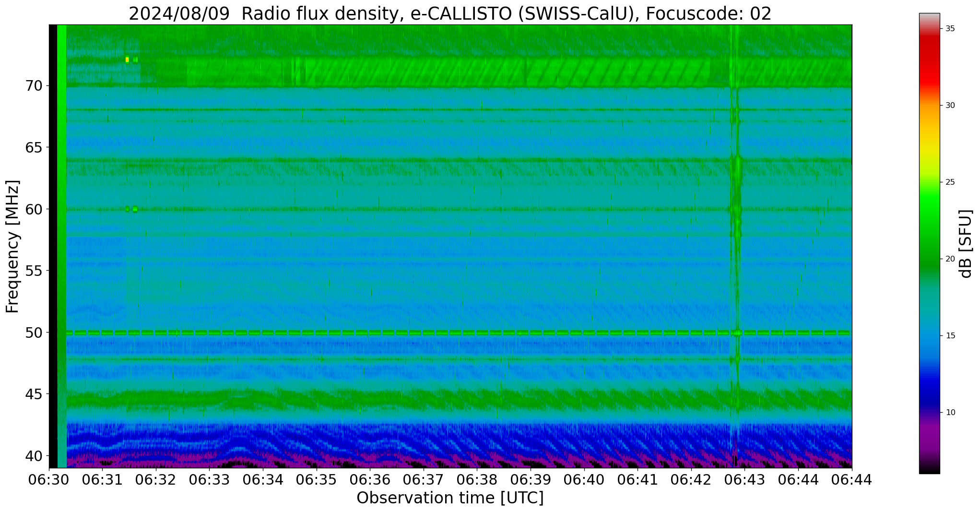980x512 pixels.
Task: Click the 06:40 time tick label
Action: click(x=584, y=480)
